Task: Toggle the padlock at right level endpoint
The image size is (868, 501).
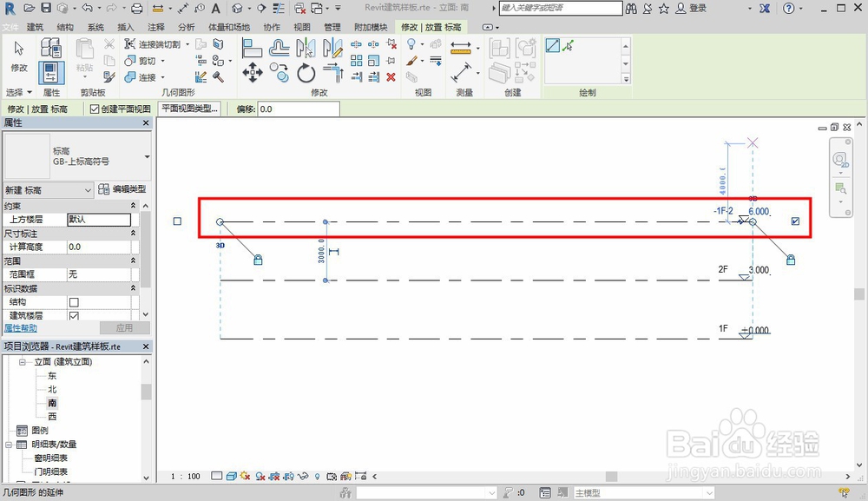Action: pyautogui.click(x=791, y=260)
